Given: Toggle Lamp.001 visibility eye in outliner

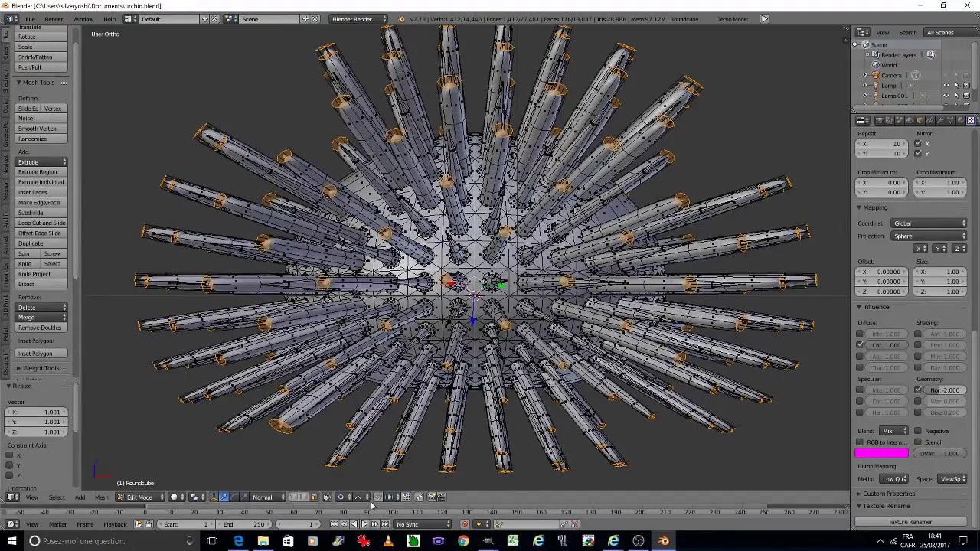Looking at the screenshot, I should (946, 96).
